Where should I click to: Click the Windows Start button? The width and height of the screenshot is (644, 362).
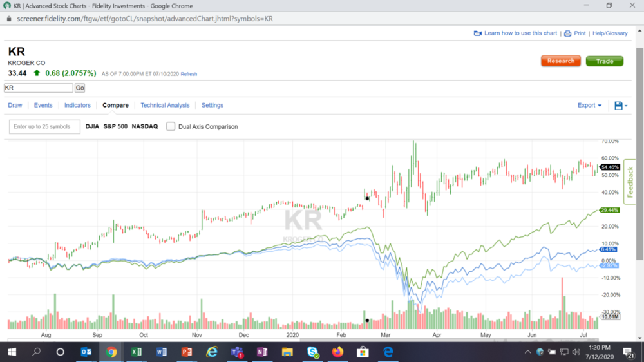(12, 352)
